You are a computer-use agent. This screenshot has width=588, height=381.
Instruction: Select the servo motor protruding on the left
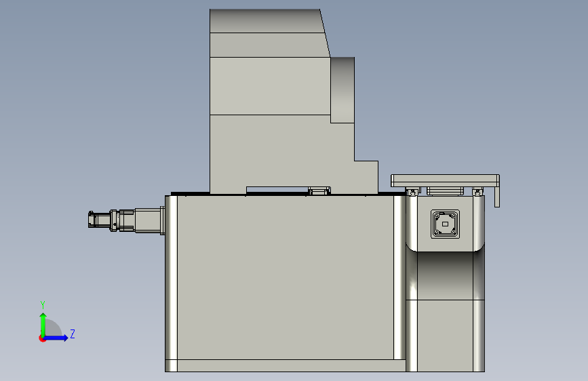[x=126, y=220]
